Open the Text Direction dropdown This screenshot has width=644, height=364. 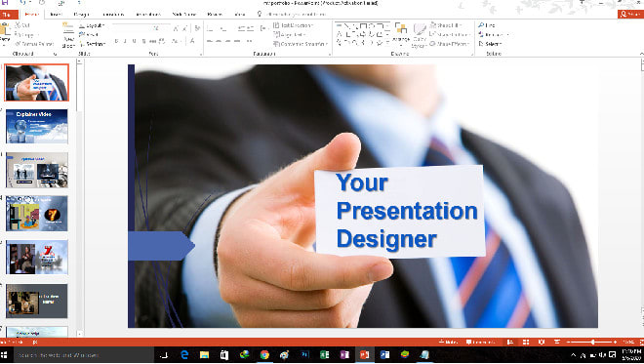(x=293, y=25)
